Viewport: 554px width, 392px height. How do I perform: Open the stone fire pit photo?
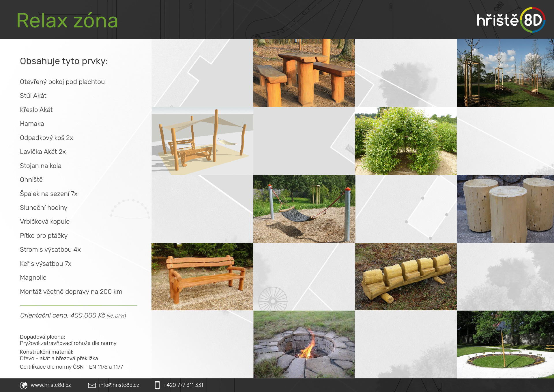(304, 344)
